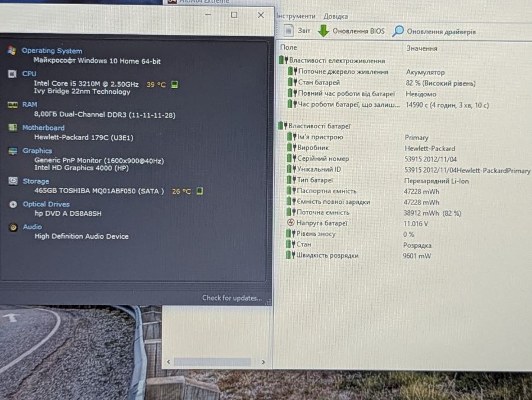Click the Windows flag icon beside Operating System

pyautogui.click(x=12, y=51)
